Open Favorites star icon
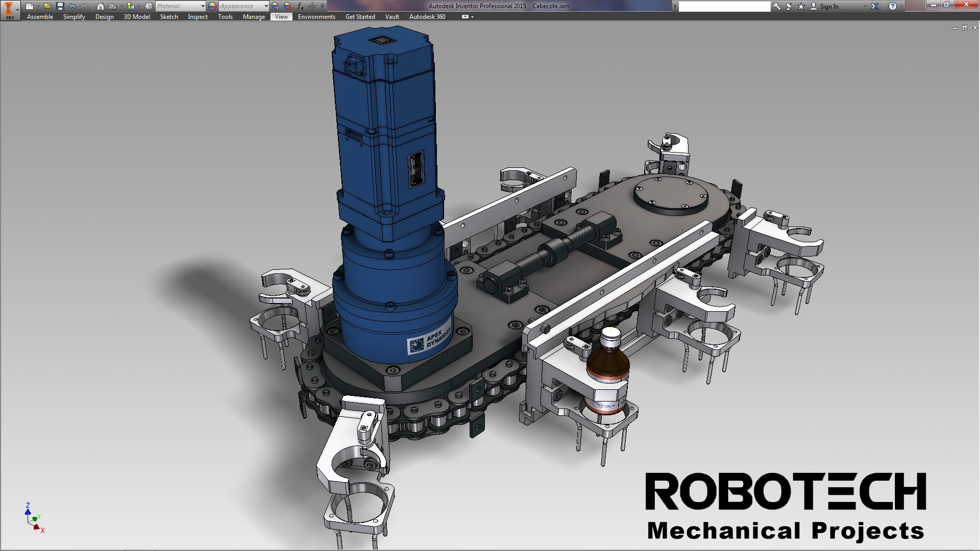 click(801, 6)
